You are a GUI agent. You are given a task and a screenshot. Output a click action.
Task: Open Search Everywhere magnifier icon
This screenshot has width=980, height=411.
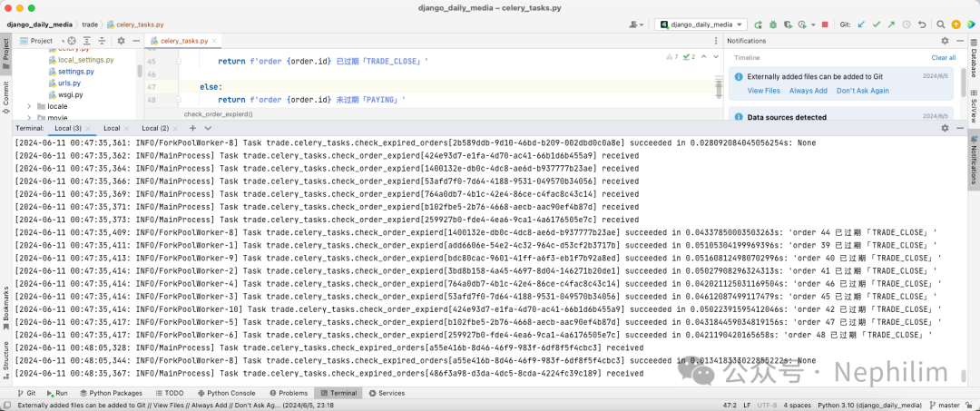[941, 24]
